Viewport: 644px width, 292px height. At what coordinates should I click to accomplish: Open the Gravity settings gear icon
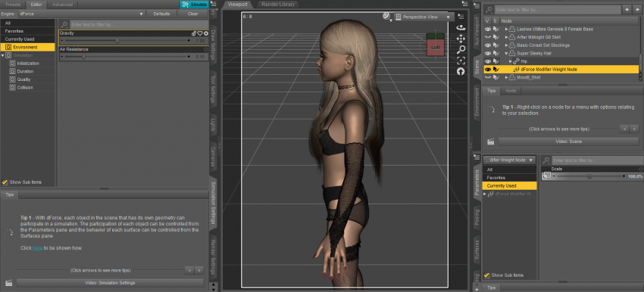click(206, 33)
